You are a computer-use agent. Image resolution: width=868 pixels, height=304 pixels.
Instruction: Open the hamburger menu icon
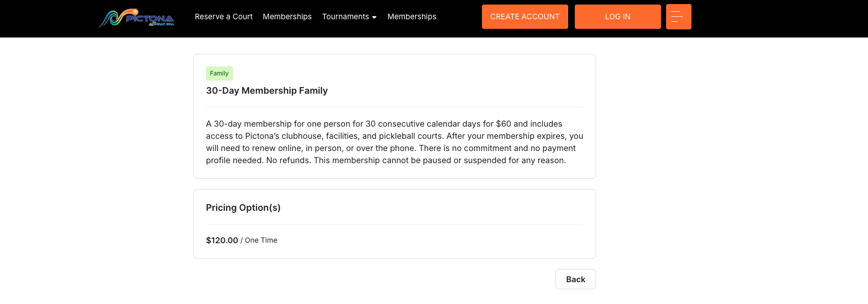(678, 17)
